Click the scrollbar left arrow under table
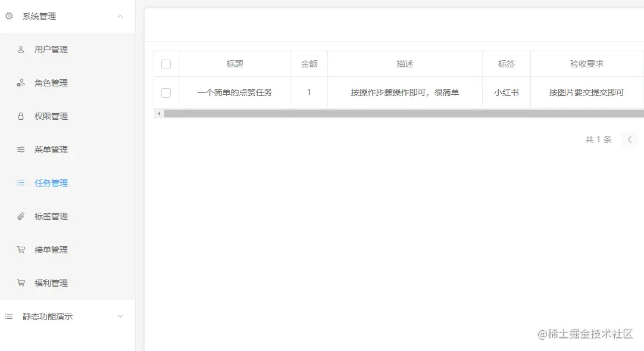The image size is (644, 351). [x=159, y=113]
